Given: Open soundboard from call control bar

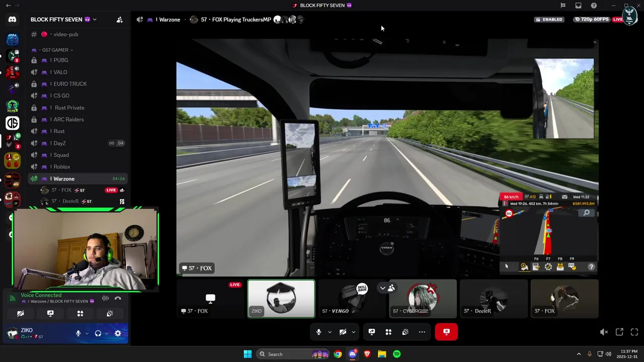Looking at the screenshot, I should tap(405, 332).
